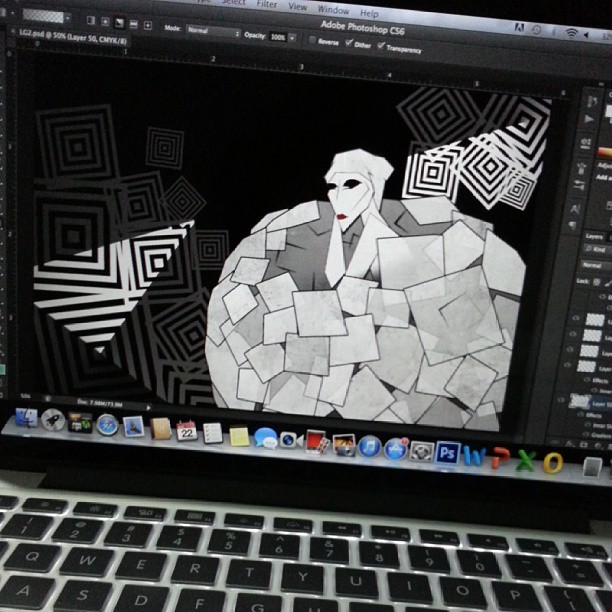This screenshot has height=612, width=612.
Task: Open the Wi-Fi status menu icon
Action: 571,34
